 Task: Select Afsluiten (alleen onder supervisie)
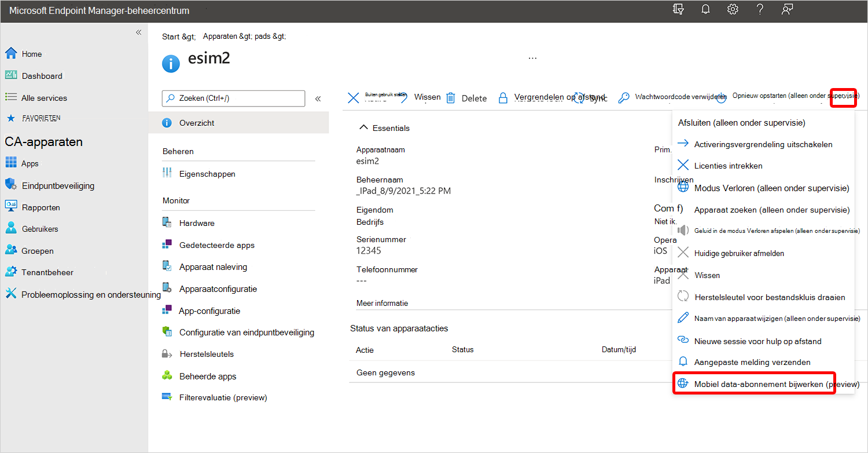point(742,123)
